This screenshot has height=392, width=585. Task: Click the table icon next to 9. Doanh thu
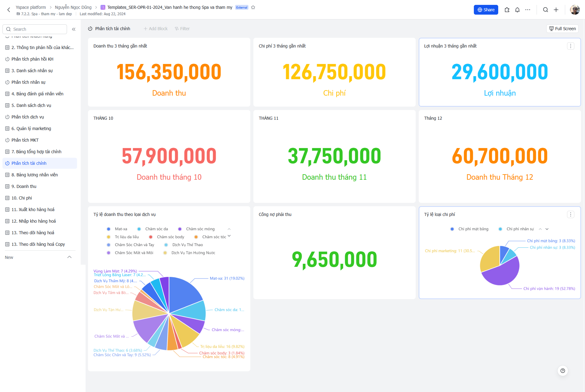click(x=7, y=186)
